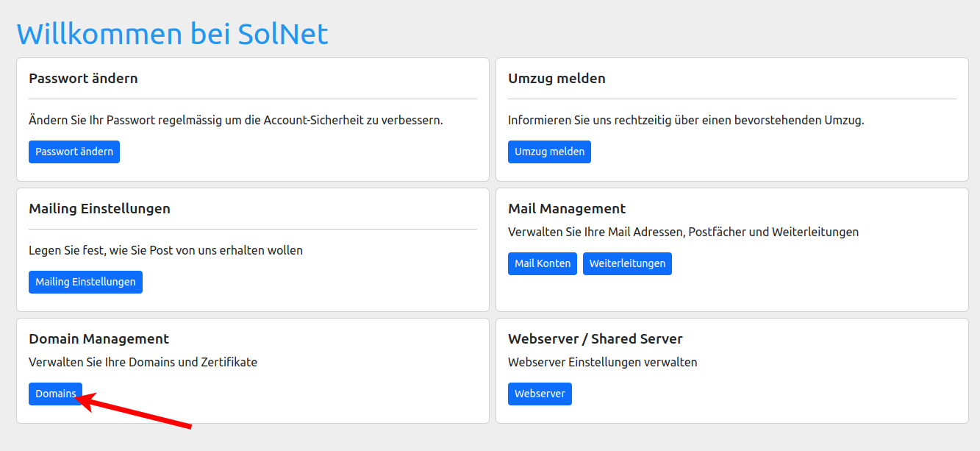Screen dimensions: 980x451
Task: Click the Mailing Einstellungen card heading
Action: point(99,208)
